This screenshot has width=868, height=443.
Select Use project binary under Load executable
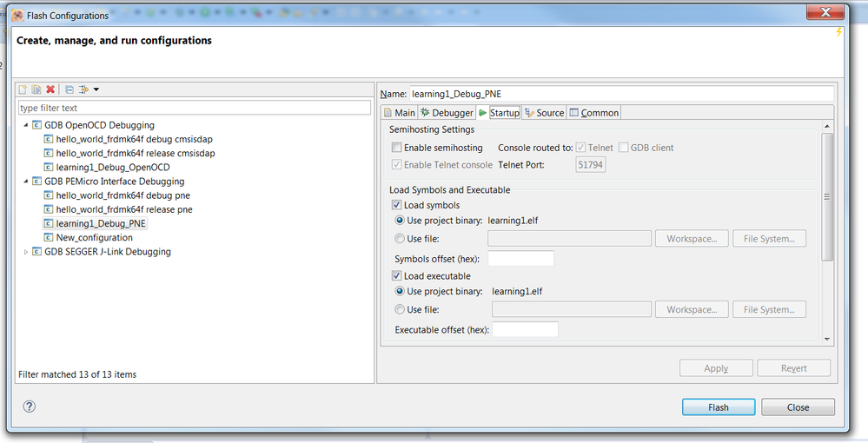[400, 291]
